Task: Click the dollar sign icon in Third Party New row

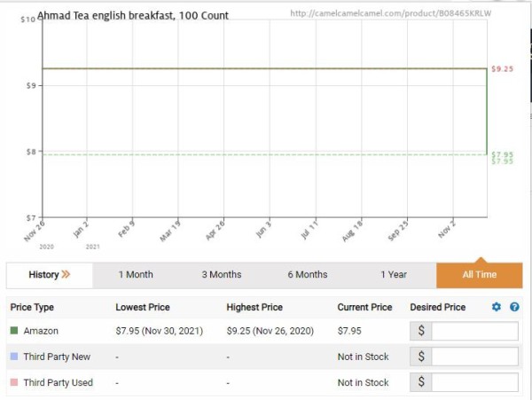Action: tap(420, 357)
